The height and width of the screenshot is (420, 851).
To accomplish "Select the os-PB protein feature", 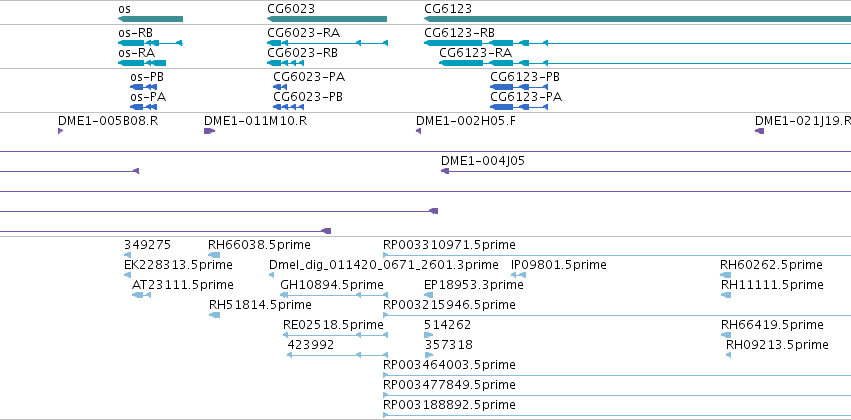I will tap(143, 87).
